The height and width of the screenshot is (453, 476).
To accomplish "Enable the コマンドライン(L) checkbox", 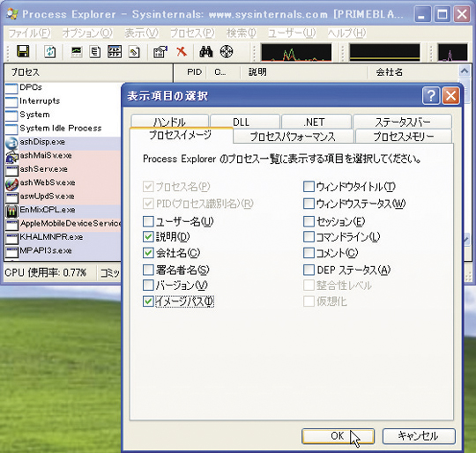I will (x=309, y=237).
